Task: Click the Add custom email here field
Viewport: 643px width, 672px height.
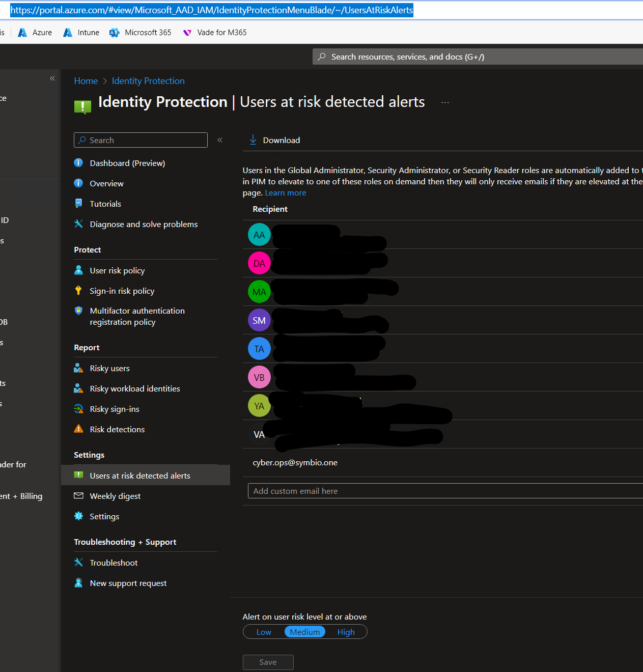Action: [x=445, y=491]
